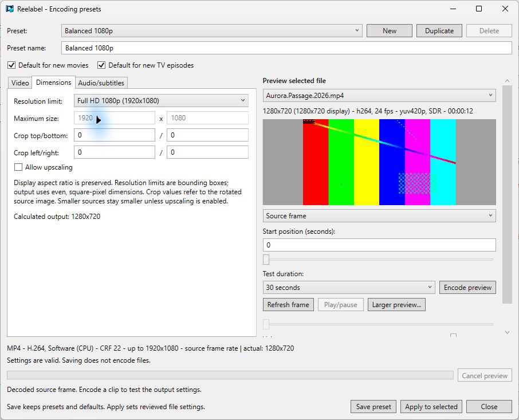Click the color bars preview image
This screenshot has width=519, height=420.
tap(379, 162)
